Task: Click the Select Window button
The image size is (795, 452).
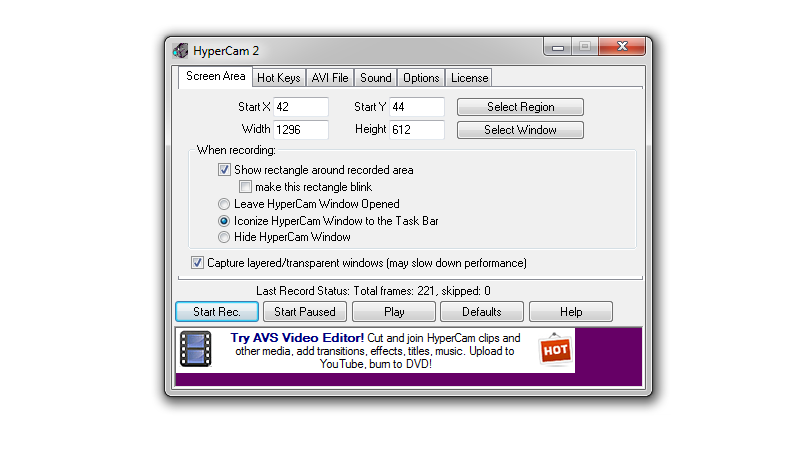Action: click(520, 130)
